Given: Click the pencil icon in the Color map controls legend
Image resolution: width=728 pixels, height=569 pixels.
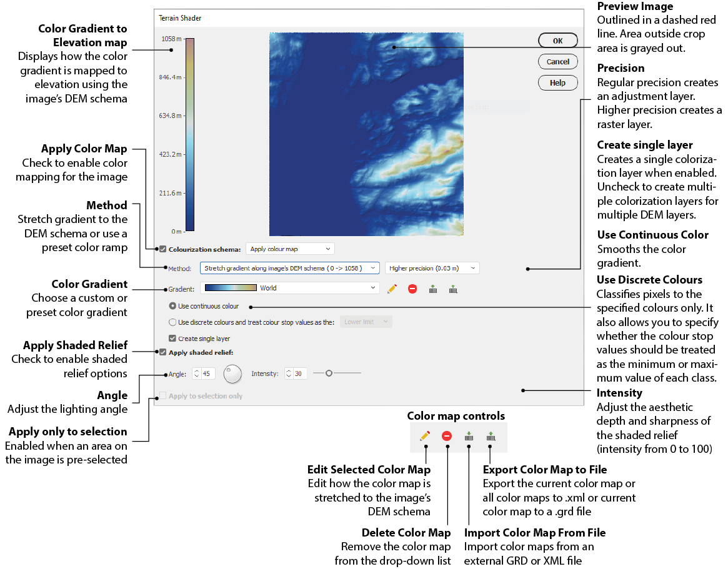Looking at the screenshot, I should pos(425,436).
